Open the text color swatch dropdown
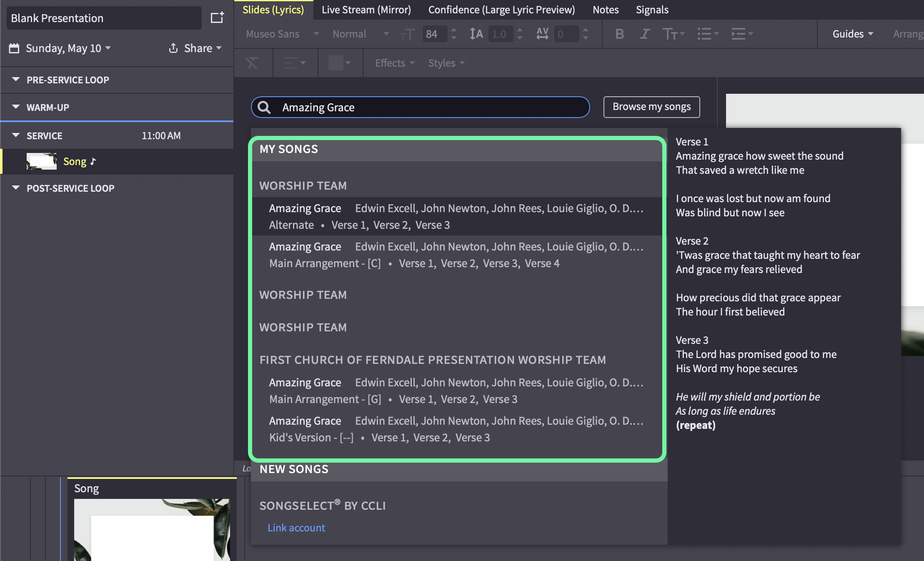Screen dimensions: 924x561 click(340, 63)
